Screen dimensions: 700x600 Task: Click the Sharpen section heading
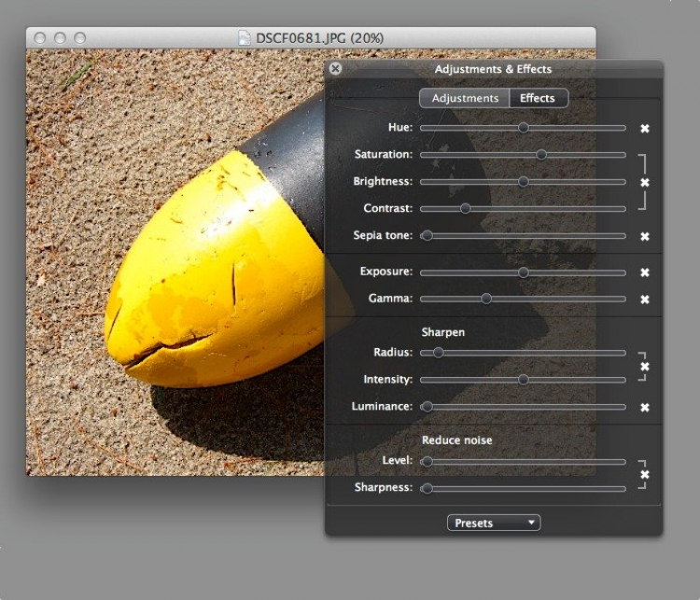coord(442,332)
